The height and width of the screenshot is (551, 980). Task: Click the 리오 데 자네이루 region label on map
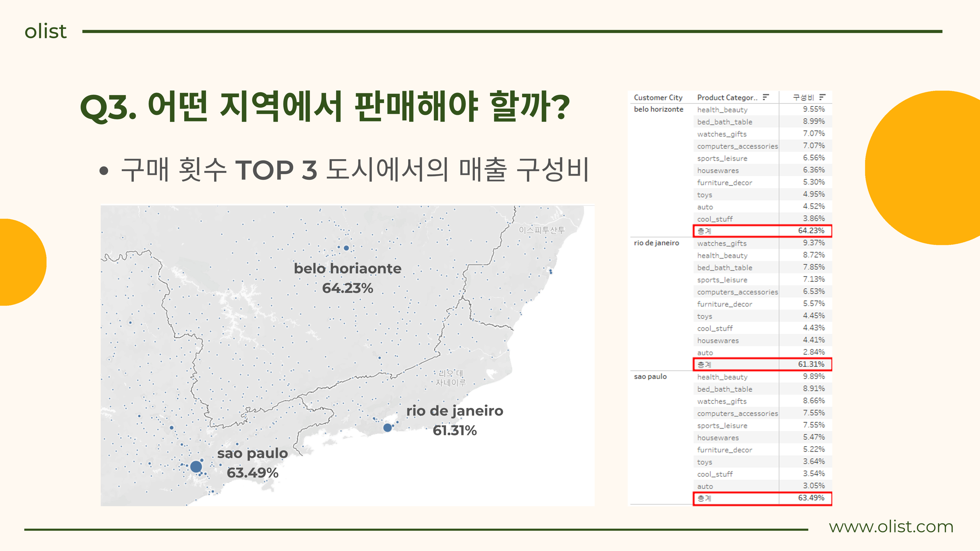coord(451,378)
